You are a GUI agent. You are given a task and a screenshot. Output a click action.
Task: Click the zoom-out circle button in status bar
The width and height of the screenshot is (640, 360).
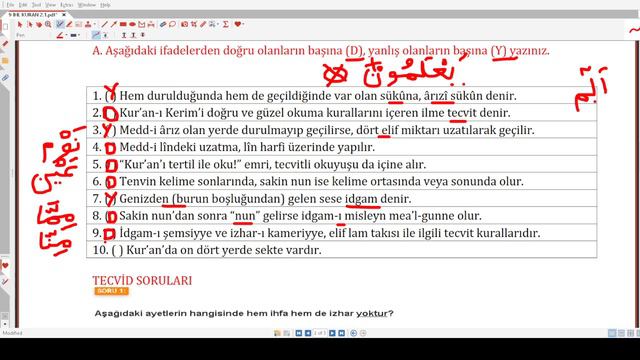(363, 333)
